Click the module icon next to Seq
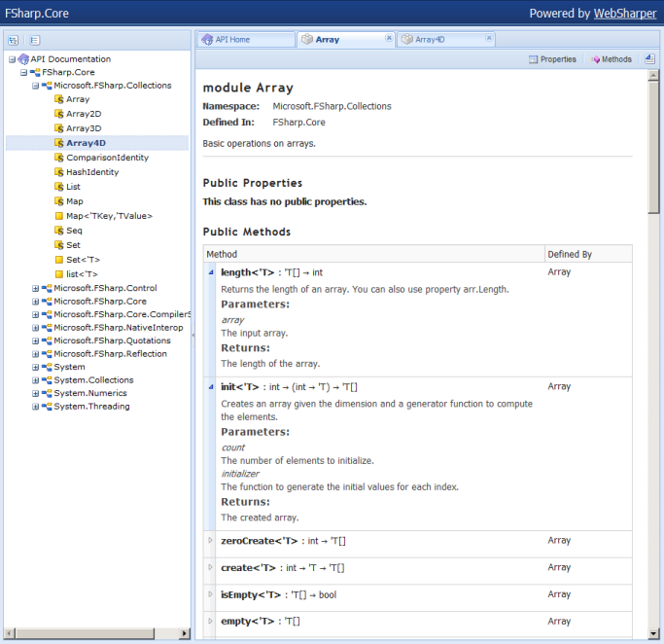664x644 pixels. pyautogui.click(x=59, y=230)
